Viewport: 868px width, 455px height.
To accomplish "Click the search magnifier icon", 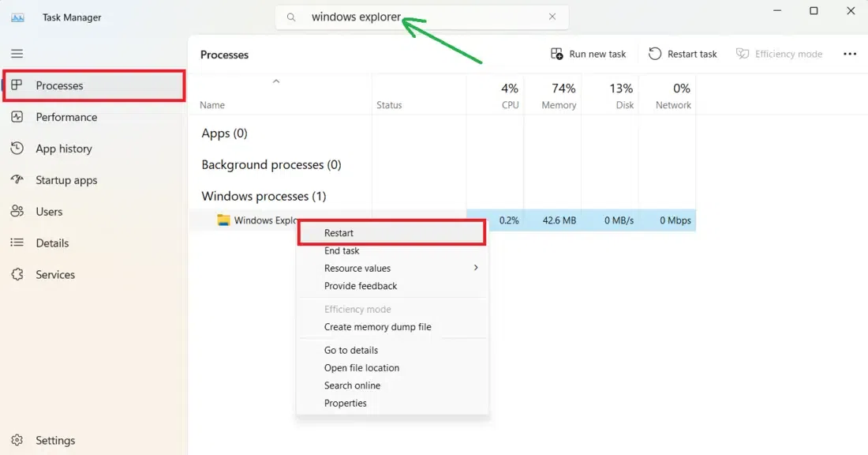I will [291, 17].
